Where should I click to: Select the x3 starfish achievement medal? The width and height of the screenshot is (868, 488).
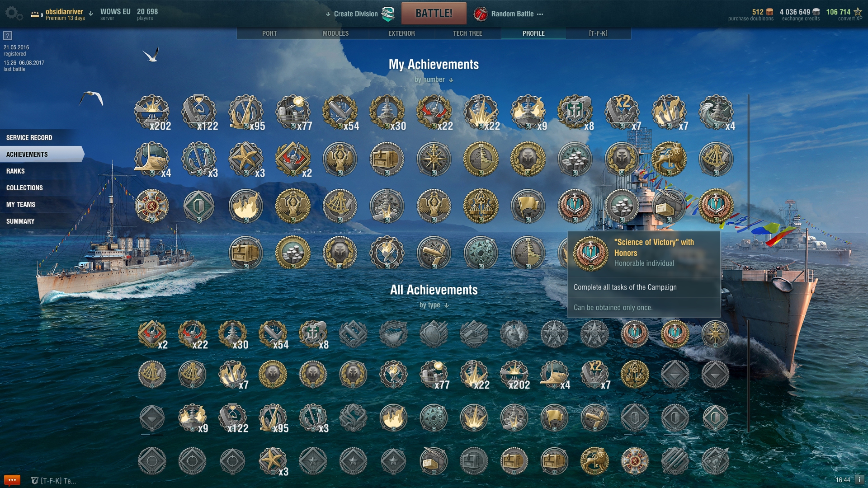246,159
